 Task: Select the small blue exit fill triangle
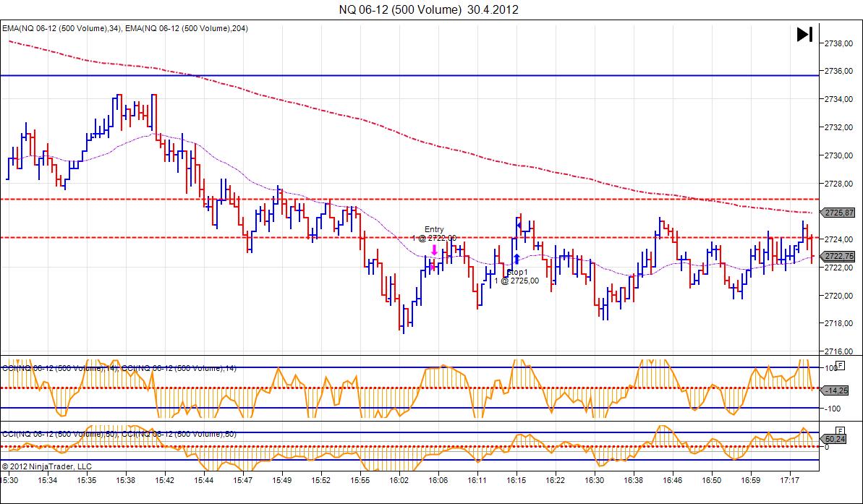pos(519,226)
